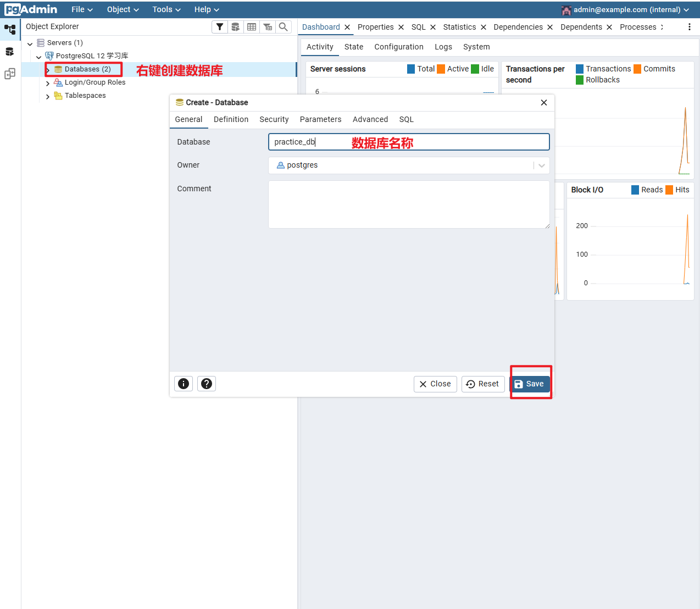This screenshot has width=700, height=609.
Task: Open the Object menu
Action: pos(123,9)
